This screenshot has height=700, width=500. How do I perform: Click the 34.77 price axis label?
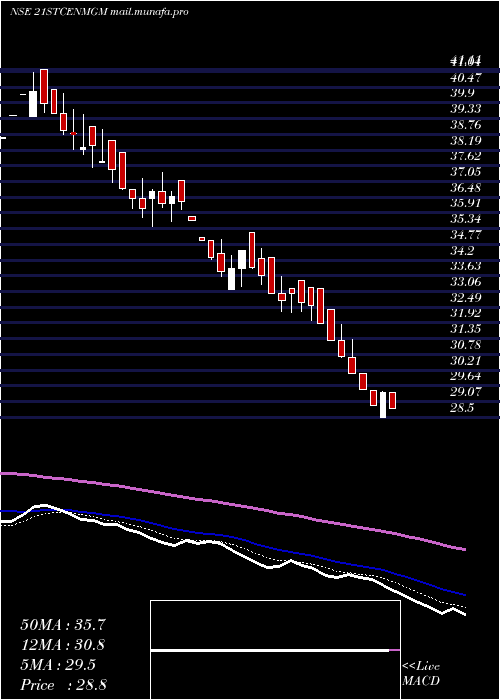466,235
